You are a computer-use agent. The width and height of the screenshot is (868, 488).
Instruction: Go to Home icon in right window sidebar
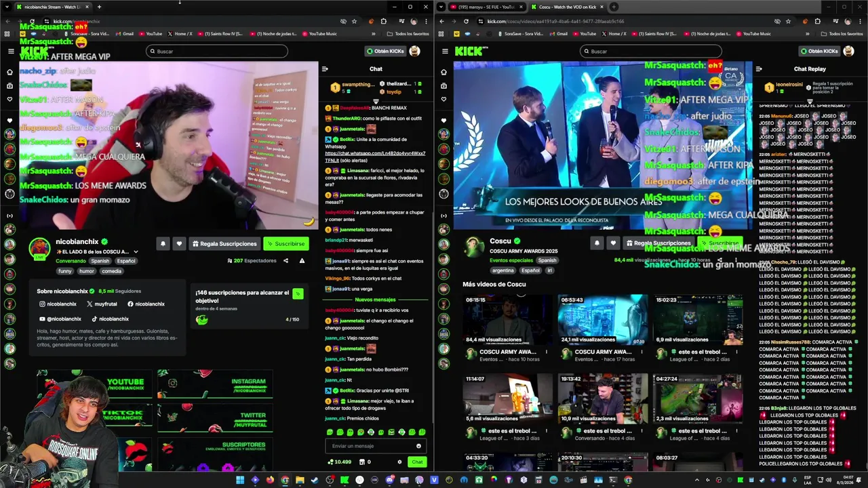[443, 72]
